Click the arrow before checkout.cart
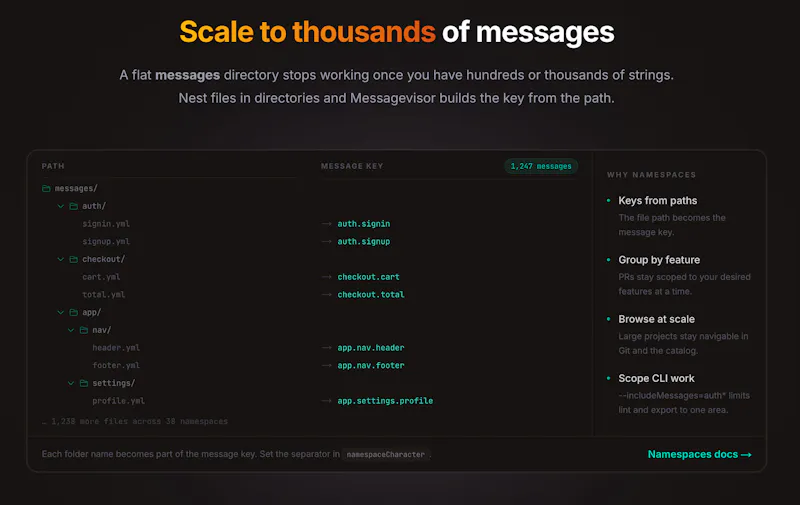This screenshot has width=800, height=505. 327,277
